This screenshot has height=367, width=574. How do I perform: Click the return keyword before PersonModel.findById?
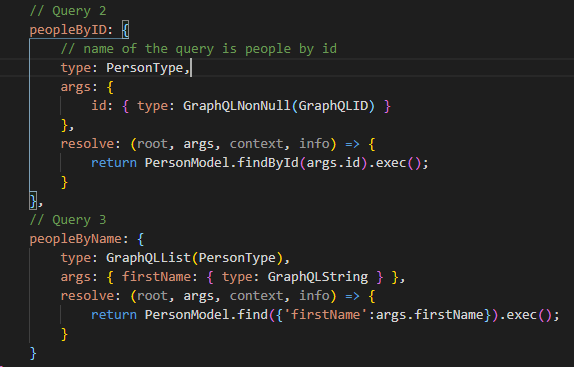114,163
